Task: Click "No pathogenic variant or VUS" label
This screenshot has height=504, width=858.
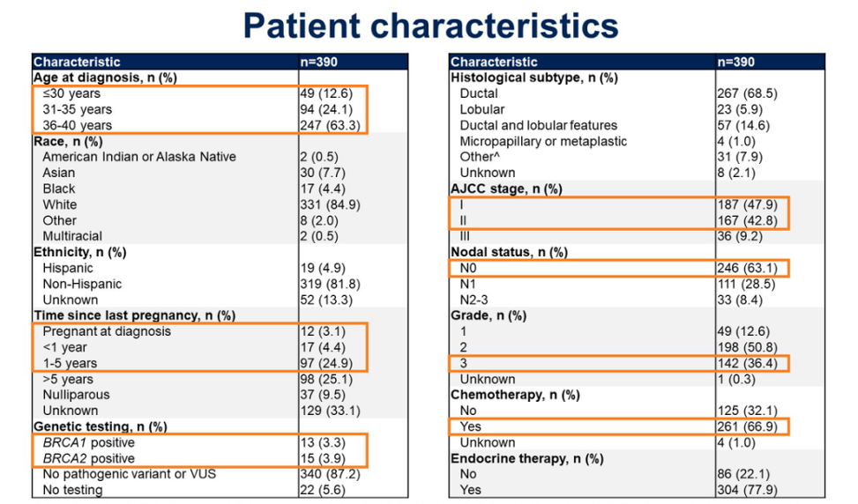Action: [129, 474]
